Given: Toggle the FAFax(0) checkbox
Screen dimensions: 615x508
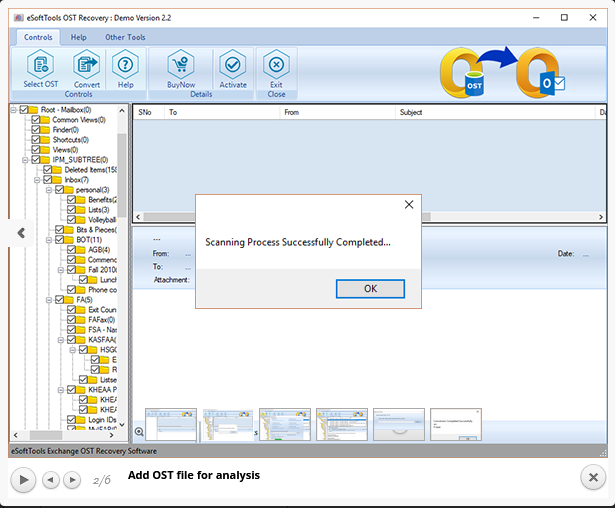Looking at the screenshot, I should (x=71, y=319).
